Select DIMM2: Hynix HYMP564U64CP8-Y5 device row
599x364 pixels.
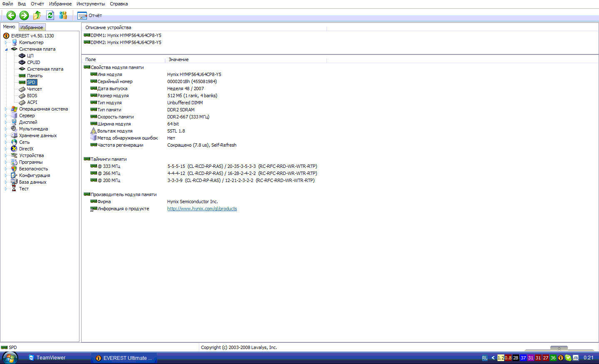click(122, 42)
